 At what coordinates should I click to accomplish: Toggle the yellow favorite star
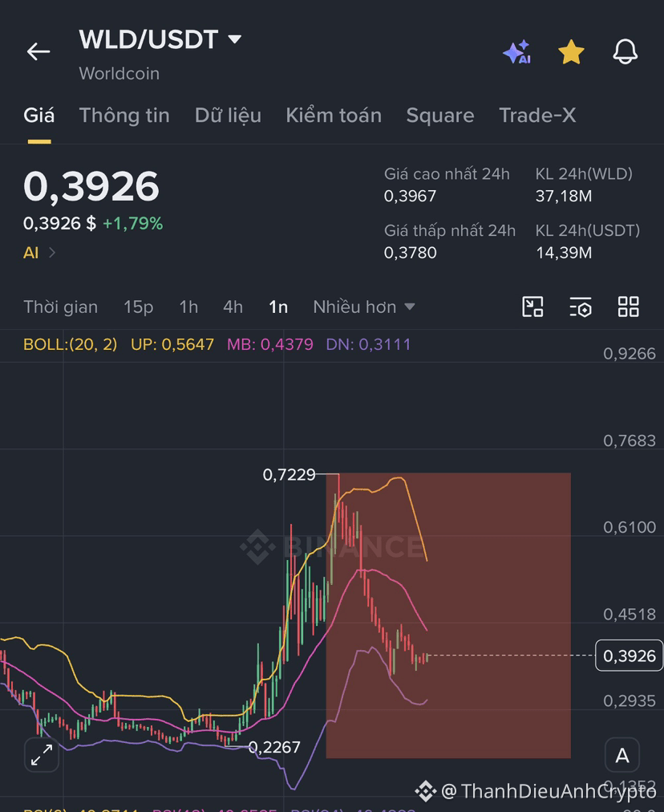click(x=571, y=52)
